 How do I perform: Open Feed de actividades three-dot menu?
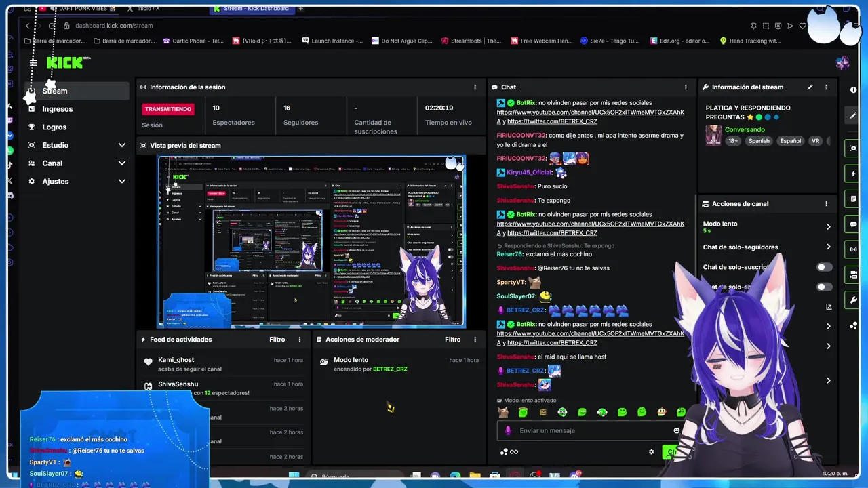300,340
